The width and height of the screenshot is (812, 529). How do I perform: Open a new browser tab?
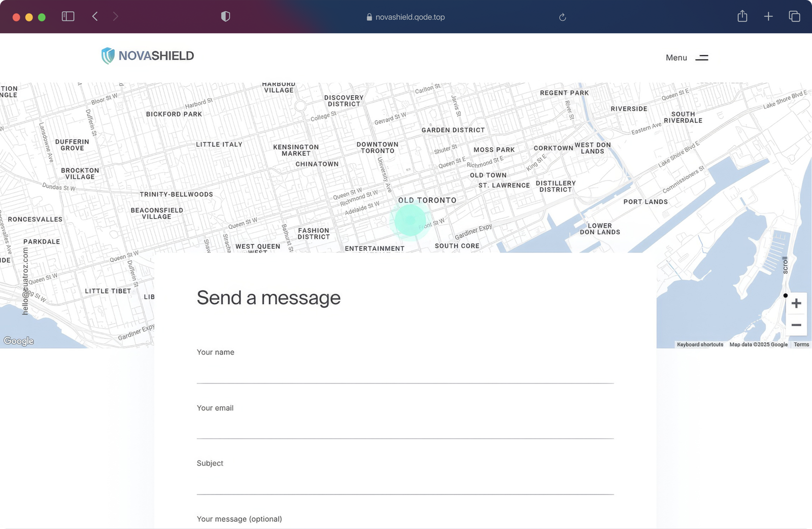768,17
